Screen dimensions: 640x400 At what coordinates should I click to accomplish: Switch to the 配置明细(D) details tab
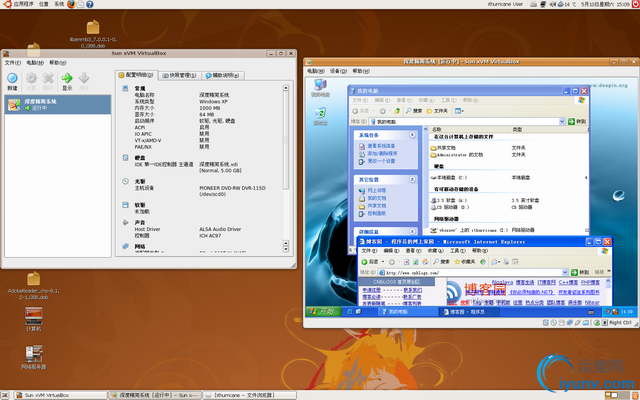[x=137, y=75]
